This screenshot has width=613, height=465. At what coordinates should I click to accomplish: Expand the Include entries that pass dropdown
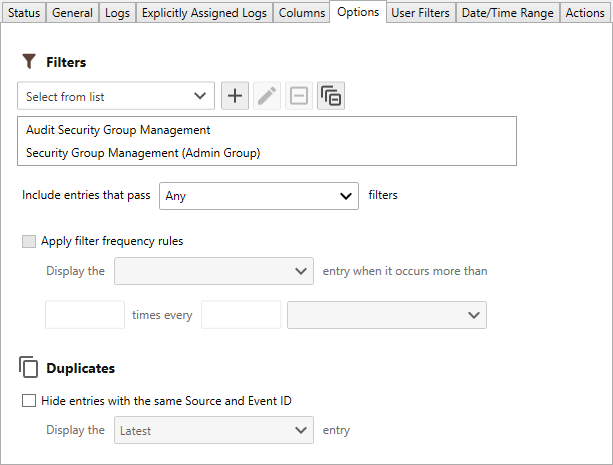[258, 196]
